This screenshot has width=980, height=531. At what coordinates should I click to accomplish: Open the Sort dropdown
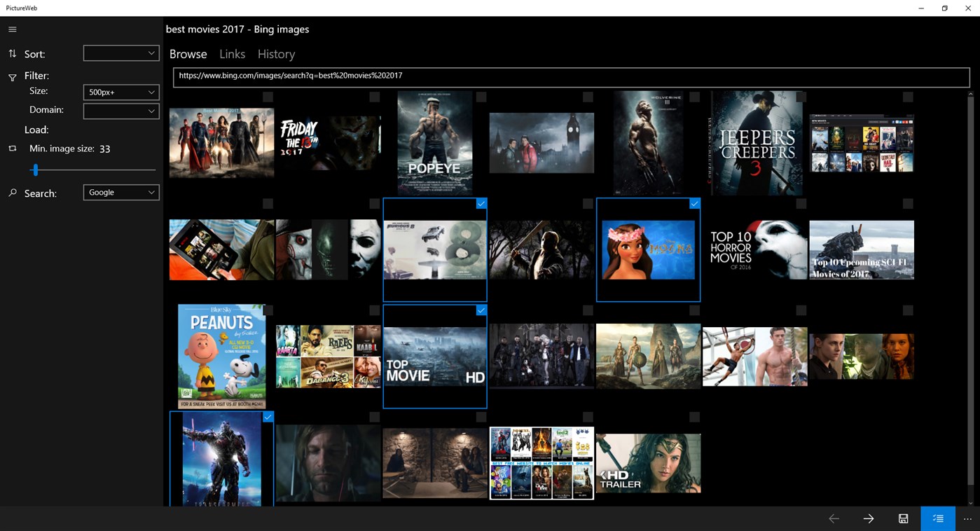(121, 53)
